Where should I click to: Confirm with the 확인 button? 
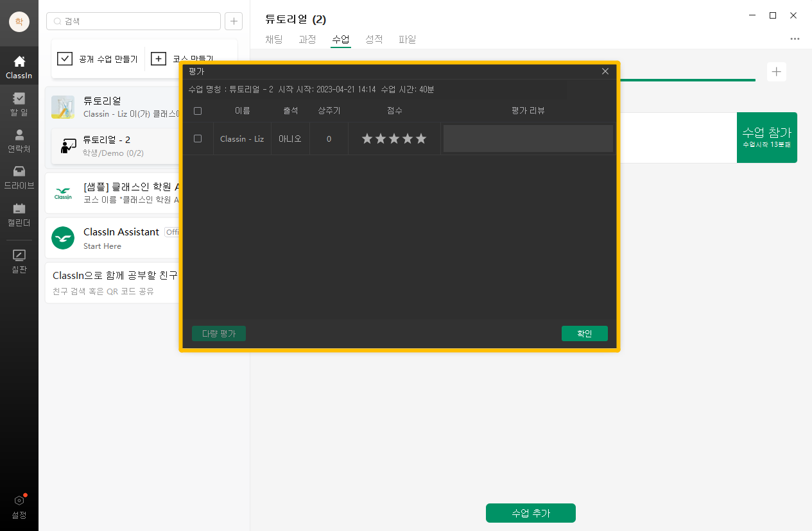click(x=585, y=333)
